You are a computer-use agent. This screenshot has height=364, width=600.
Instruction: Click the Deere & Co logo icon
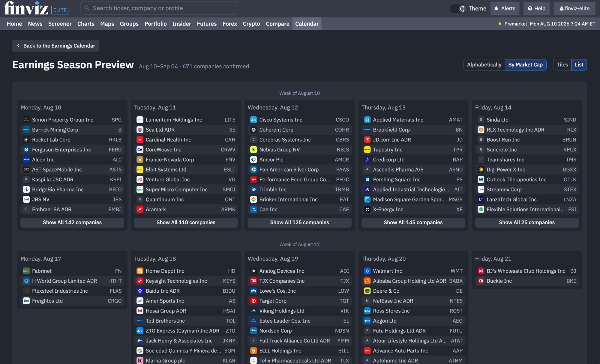(x=367, y=291)
